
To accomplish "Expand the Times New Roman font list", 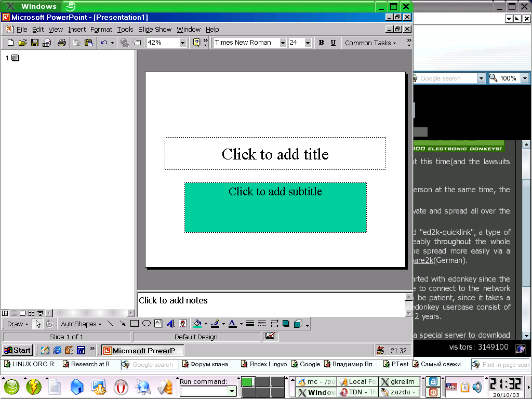I will click(283, 43).
